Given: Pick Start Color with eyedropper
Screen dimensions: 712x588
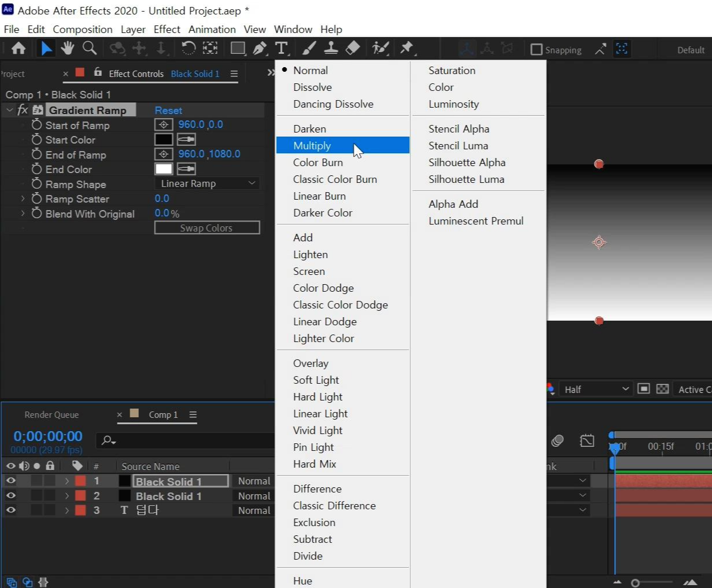Looking at the screenshot, I should (x=186, y=139).
